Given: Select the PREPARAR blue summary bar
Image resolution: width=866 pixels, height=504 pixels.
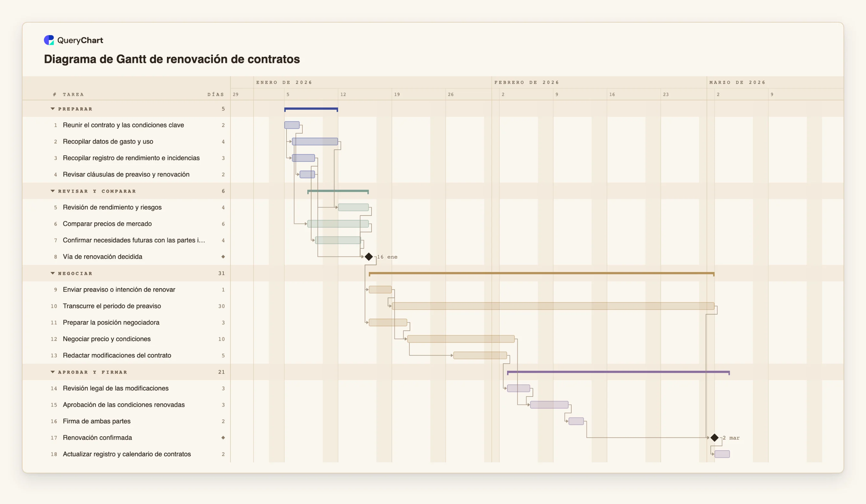Looking at the screenshot, I should pos(311,110).
